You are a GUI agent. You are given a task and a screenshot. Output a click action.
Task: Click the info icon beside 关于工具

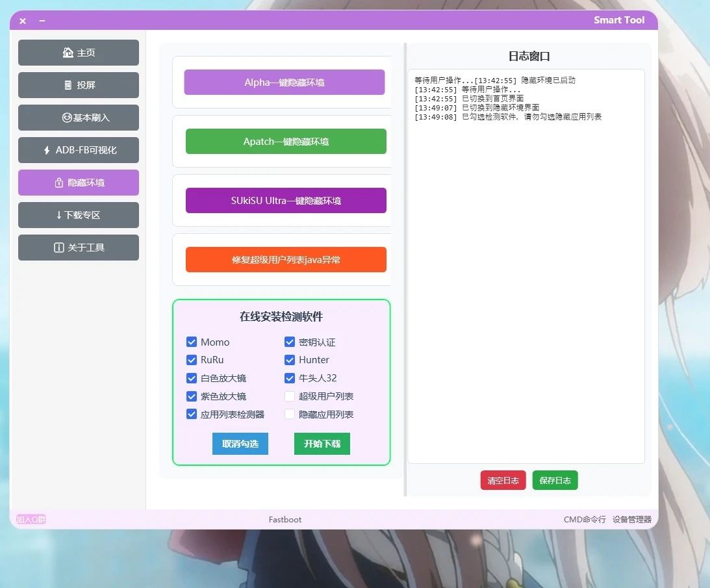point(59,248)
